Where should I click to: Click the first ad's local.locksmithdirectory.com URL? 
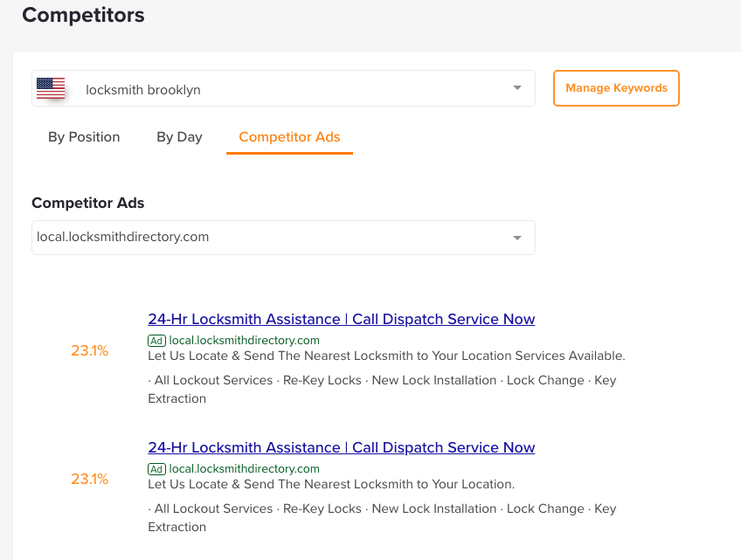[x=245, y=340]
